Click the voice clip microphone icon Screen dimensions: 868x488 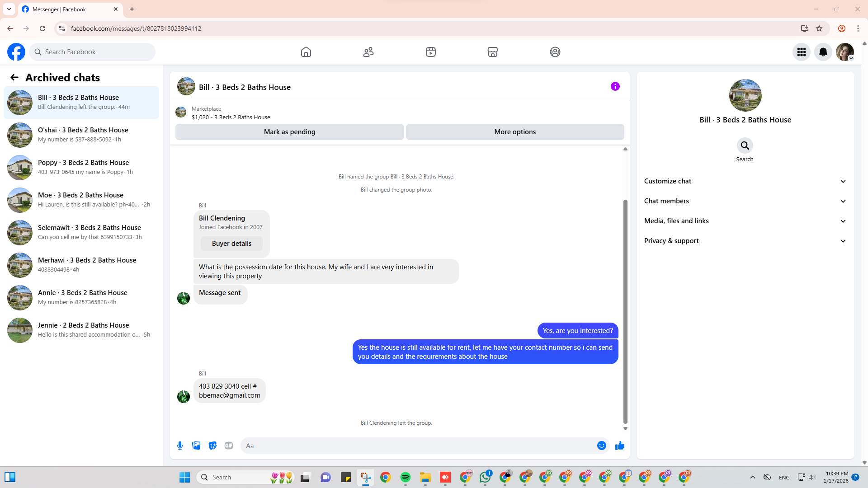(180, 446)
